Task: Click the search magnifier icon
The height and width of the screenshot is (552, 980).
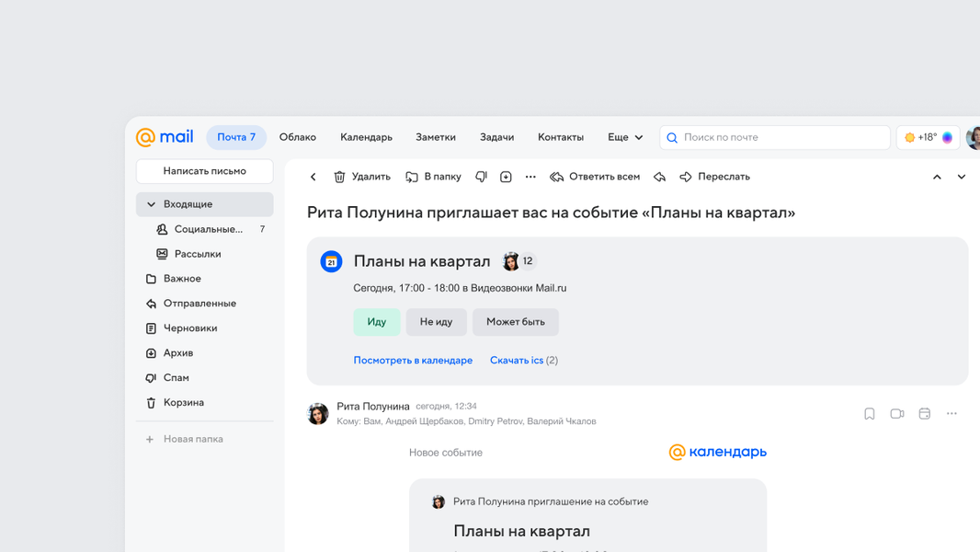Action: point(672,137)
